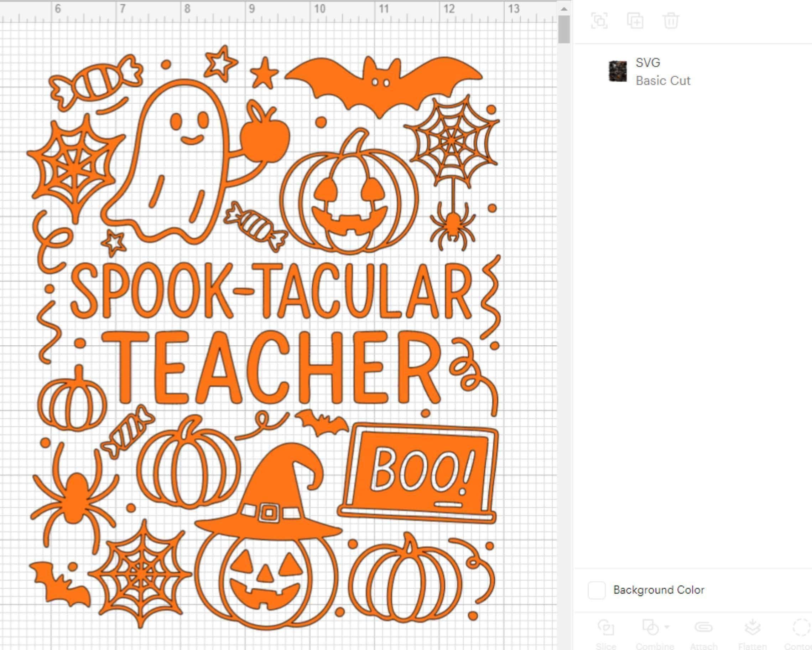
Task: Click the SVG layer name
Action: [x=648, y=63]
